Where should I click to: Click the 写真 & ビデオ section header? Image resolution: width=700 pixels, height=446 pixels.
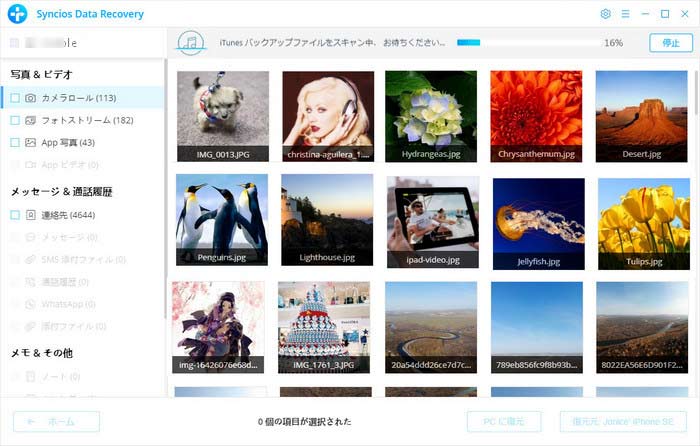[x=41, y=75]
